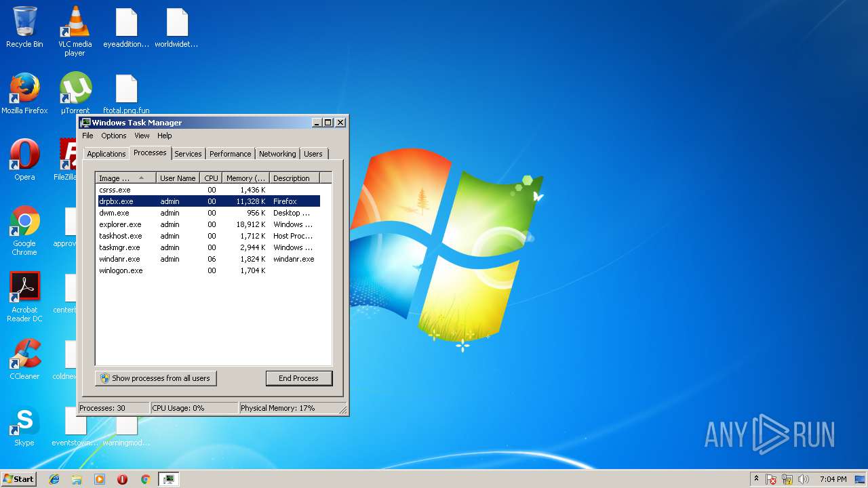
Task: Select the ftotal.png.fun file icon
Action: coord(126,94)
